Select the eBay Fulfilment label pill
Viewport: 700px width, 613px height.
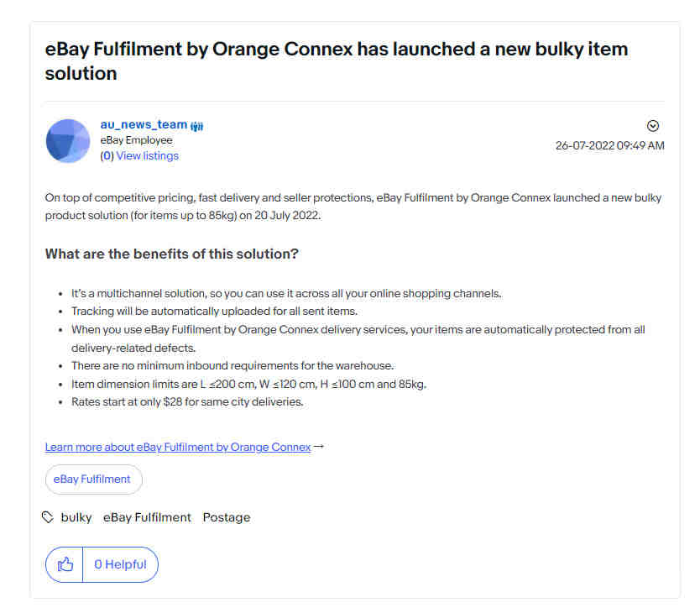click(94, 479)
